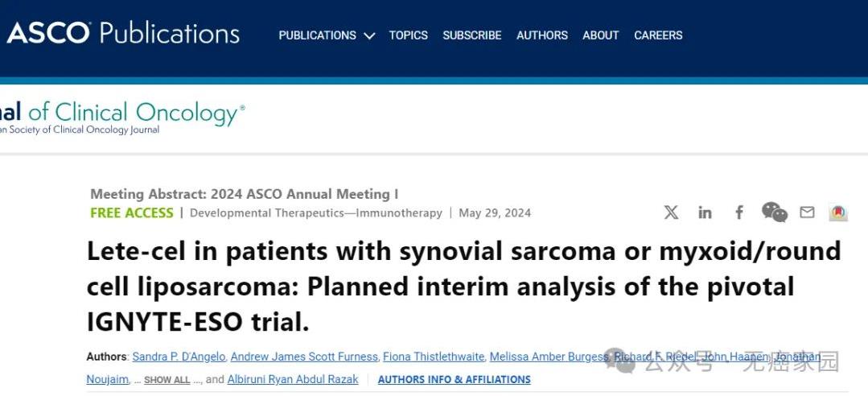Select the About navigation item
The width and height of the screenshot is (868, 396).
[x=600, y=35]
